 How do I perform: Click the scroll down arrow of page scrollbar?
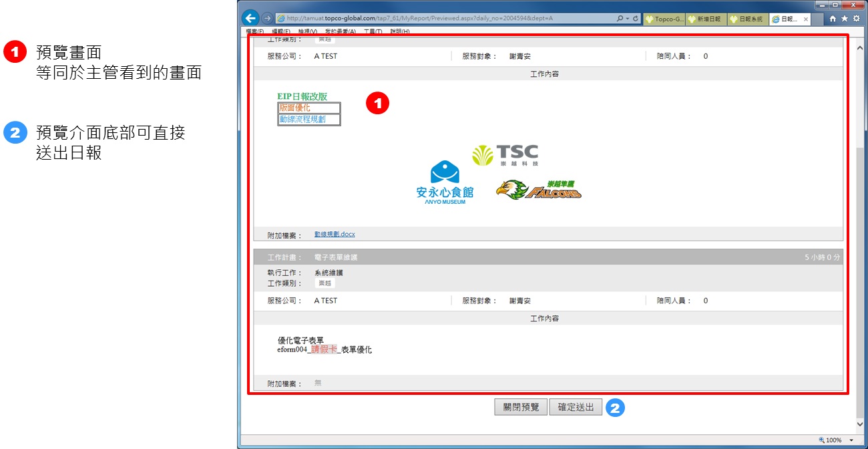861,424
